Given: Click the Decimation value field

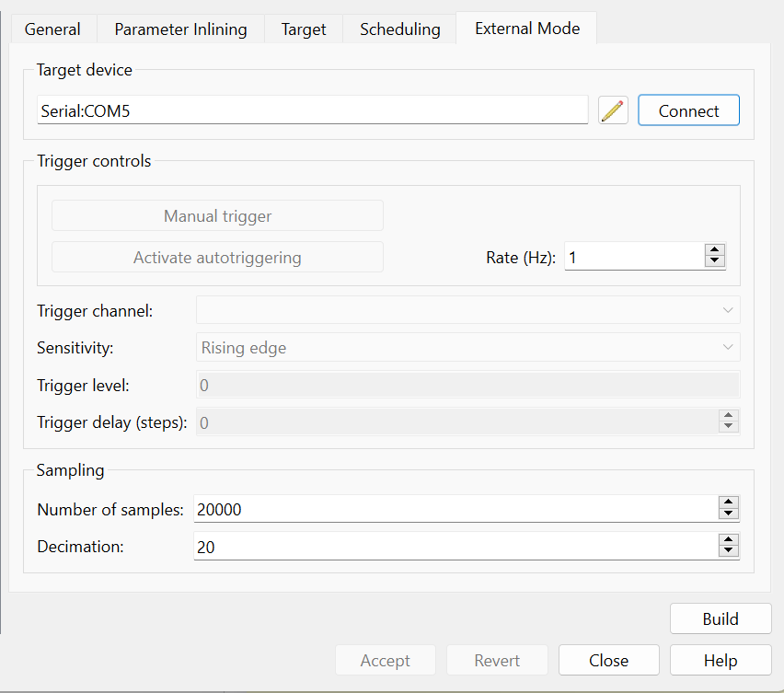Looking at the screenshot, I should pos(455,547).
